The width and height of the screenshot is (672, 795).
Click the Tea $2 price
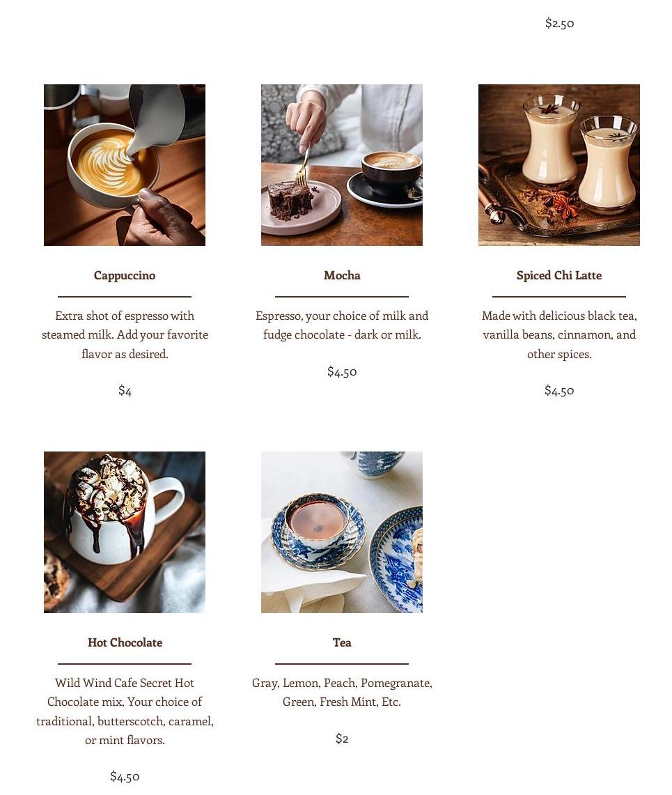342,739
